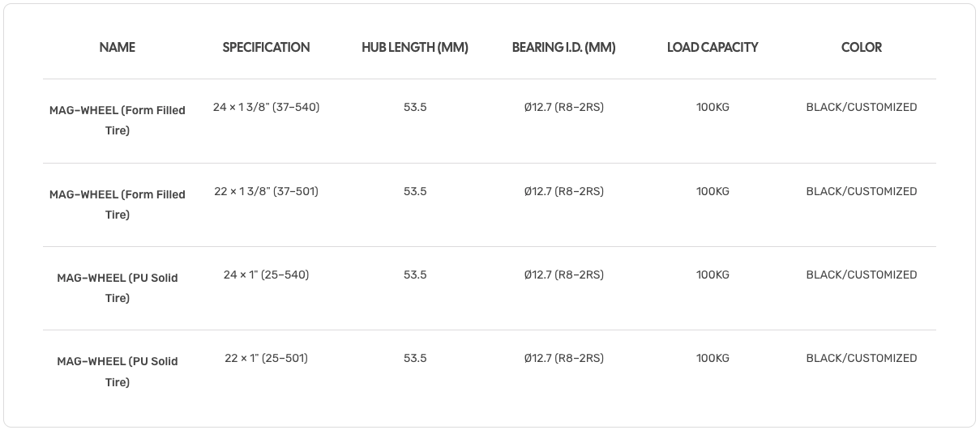Click the 100KG load capacity in the 25-540 row

[x=713, y=275]
